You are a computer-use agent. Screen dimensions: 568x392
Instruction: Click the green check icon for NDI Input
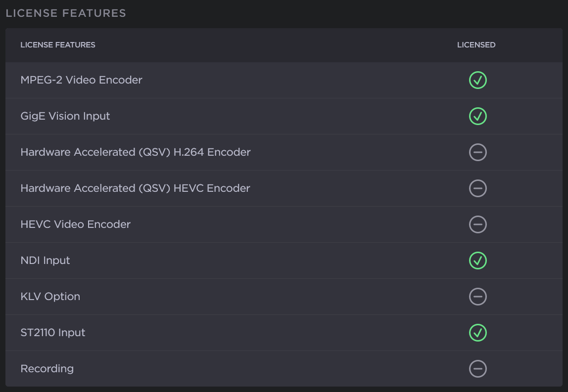[x=478, y=261]
